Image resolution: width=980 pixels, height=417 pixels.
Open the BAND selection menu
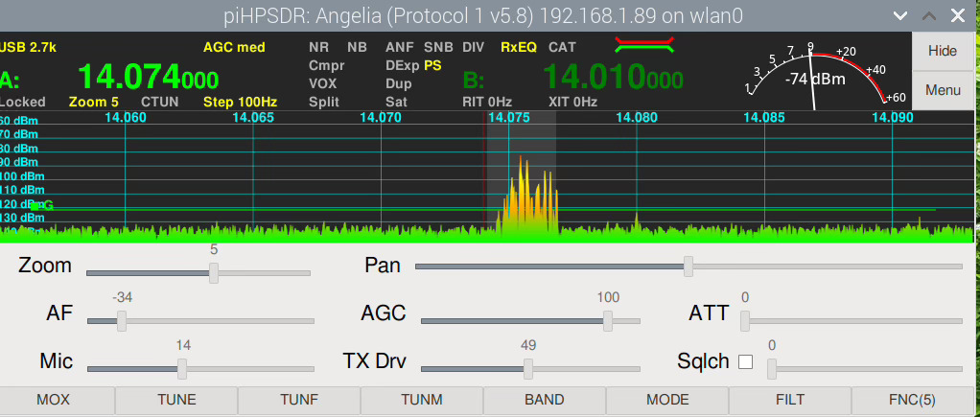(544, 400)
